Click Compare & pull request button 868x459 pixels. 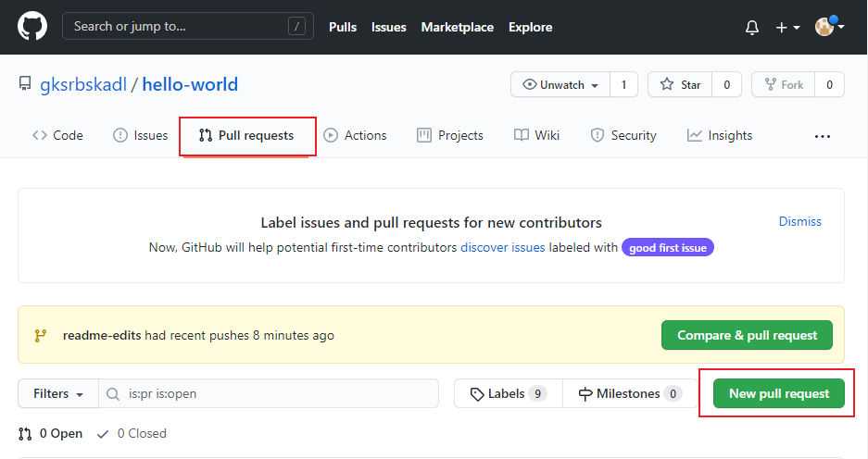tap(747, 335)
